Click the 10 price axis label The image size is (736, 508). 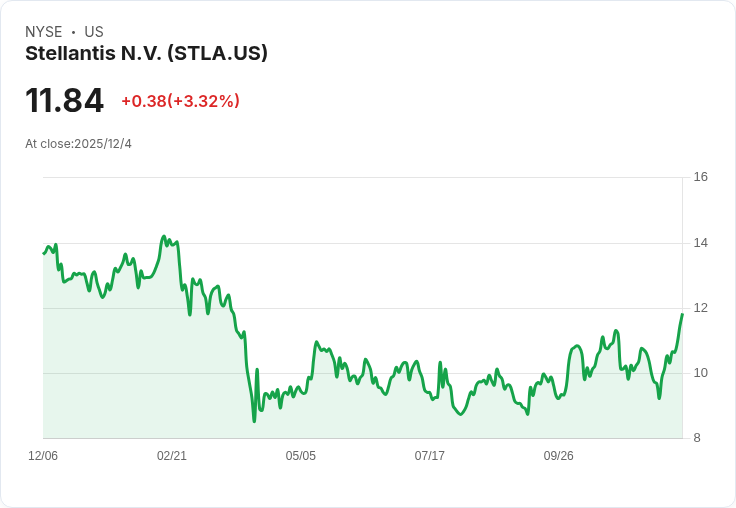click(x=700, y=373)
